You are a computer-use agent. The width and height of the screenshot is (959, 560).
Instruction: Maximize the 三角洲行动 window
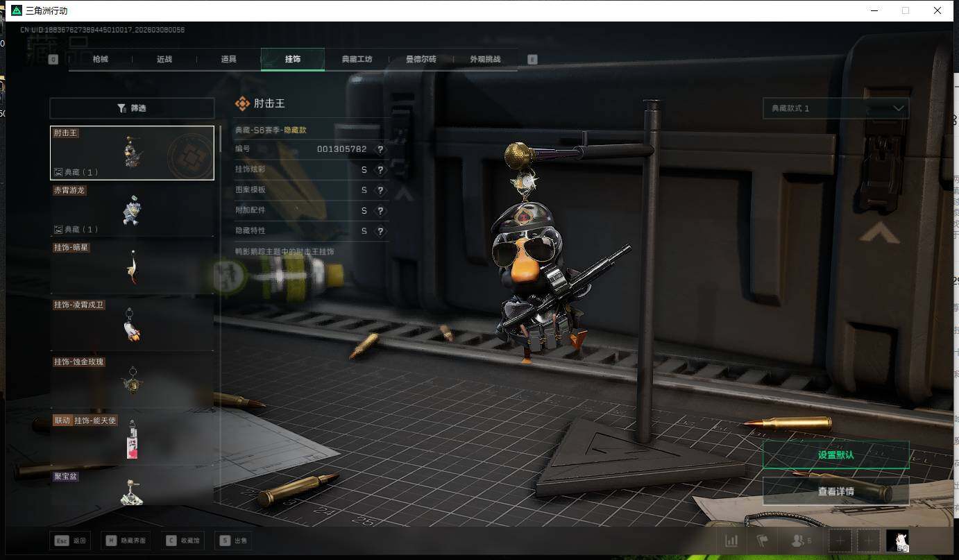pos(905,10)
